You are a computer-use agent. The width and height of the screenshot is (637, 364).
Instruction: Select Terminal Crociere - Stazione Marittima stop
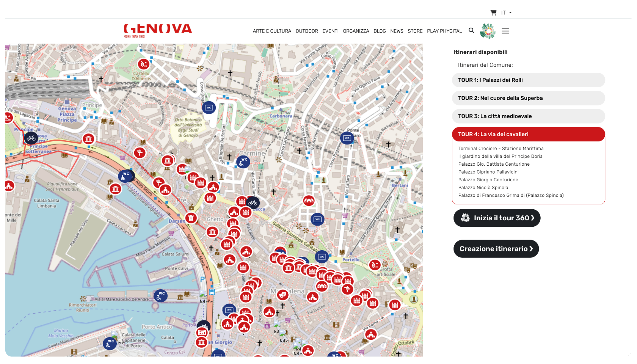coord(501,149)
